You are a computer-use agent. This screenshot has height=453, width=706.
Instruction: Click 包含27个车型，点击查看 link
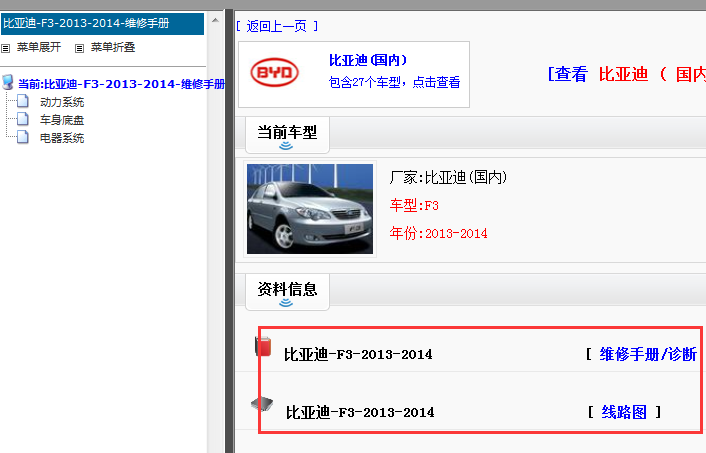click(x=394, y=82)
